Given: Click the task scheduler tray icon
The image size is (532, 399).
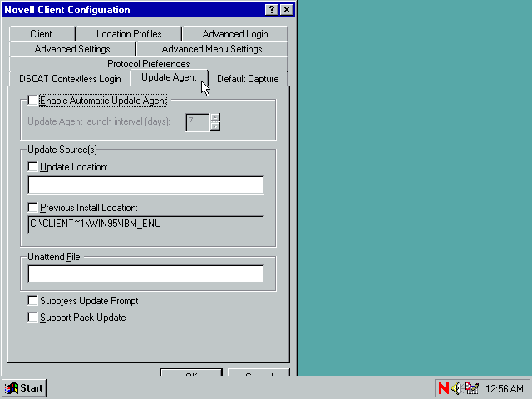Looking at the screenshot, I should pyautogui.click(x=471, y=388).
